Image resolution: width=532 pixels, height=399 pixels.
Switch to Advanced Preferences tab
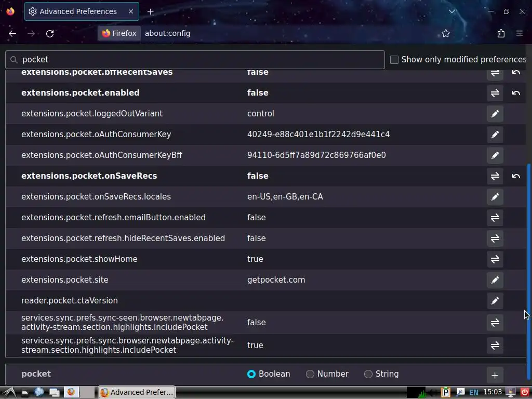click(x=82, y=11)
